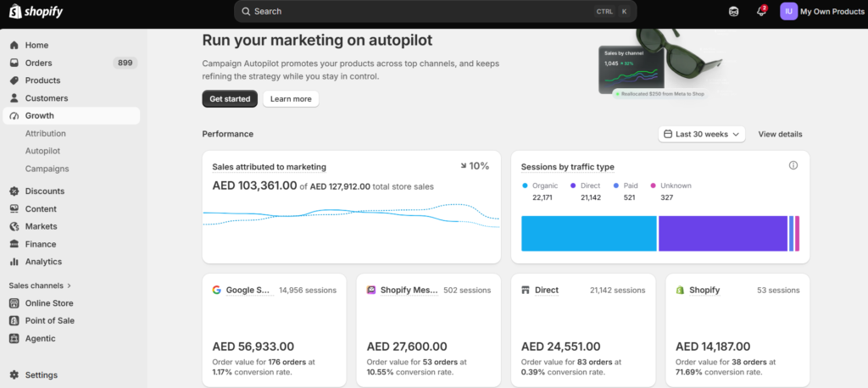
Task: Click the Unknown pink legend dot
Action: pos(653,186)
